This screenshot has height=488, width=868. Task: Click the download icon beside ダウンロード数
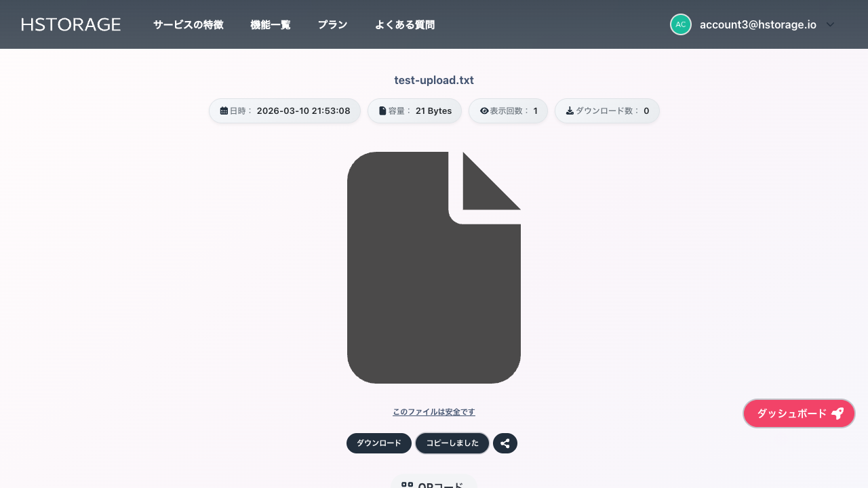570,110
